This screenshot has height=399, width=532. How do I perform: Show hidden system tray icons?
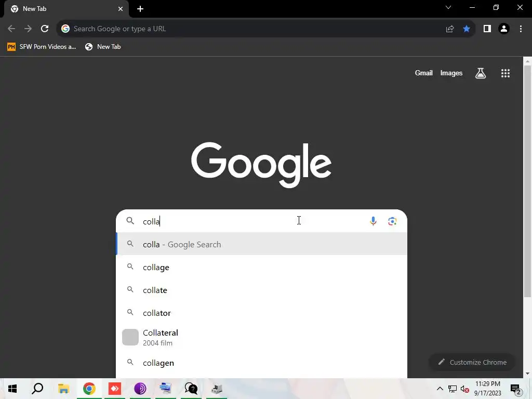point(440,389)
